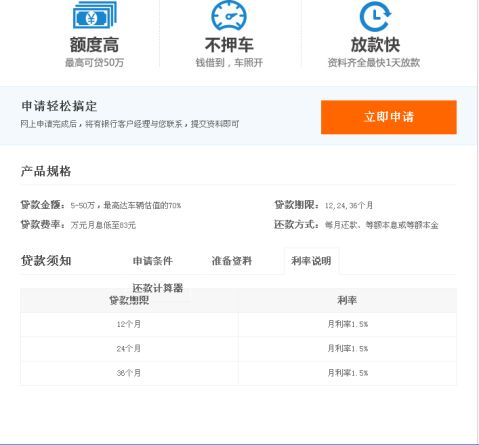The height and width of the screenshot is (445, 479).
Task: Switch to the 申请条件 tab
Action: point(153,261)
